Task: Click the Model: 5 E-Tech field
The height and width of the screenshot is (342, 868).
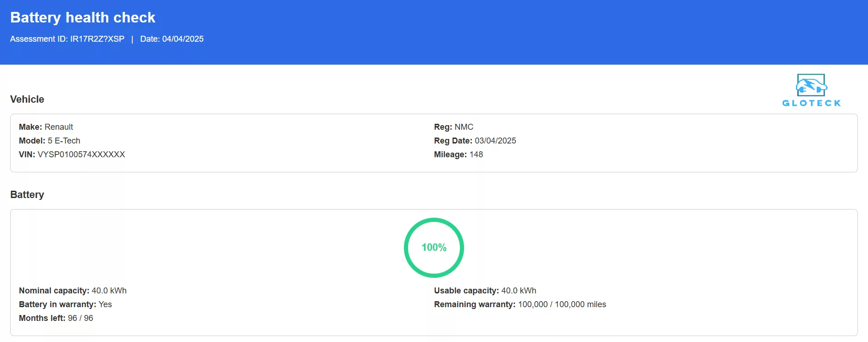Action: coord(50,141)
